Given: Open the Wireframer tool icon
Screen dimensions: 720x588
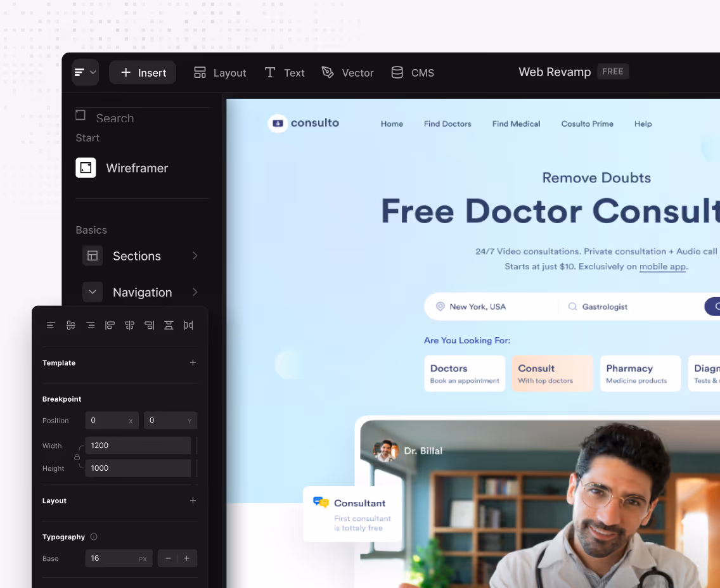Looking at the screenshot, I should pos(86,167).
